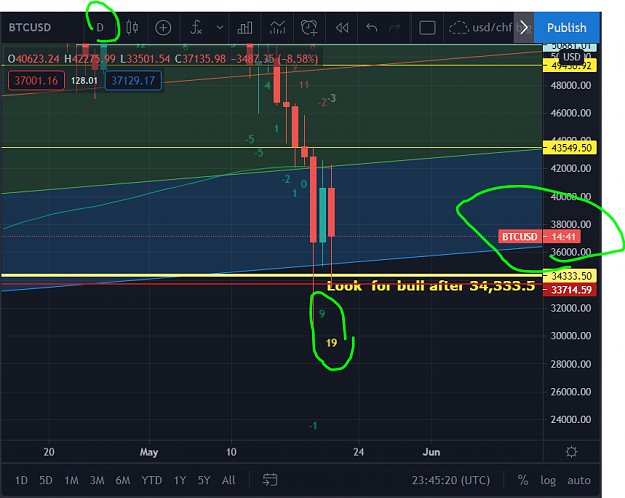This screenshot has width=625, height=498.
Task: Click the blue buy price 37129.17
Action: click(133, 81)
